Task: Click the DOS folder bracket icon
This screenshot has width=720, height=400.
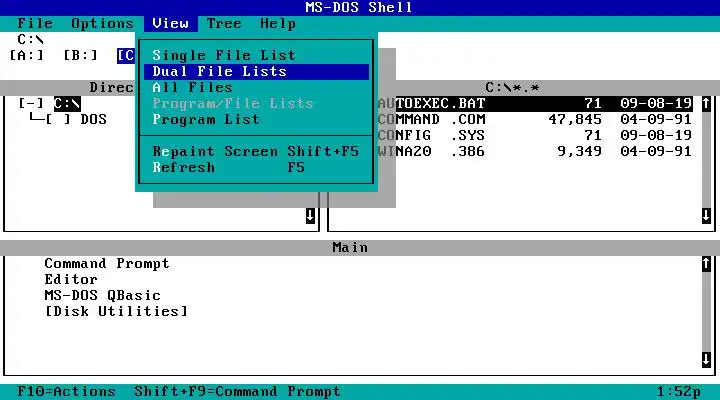Action: [x=58, y=119]
